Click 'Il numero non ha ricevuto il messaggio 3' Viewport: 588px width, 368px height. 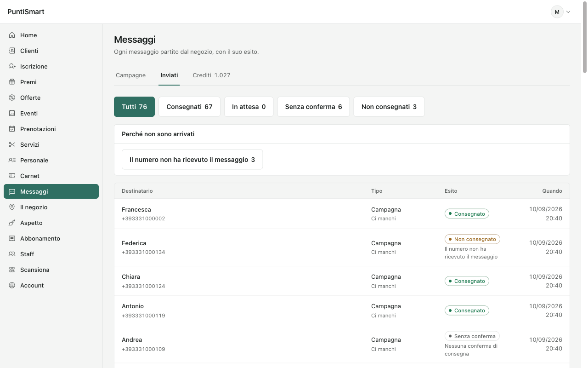click(192, 160)
